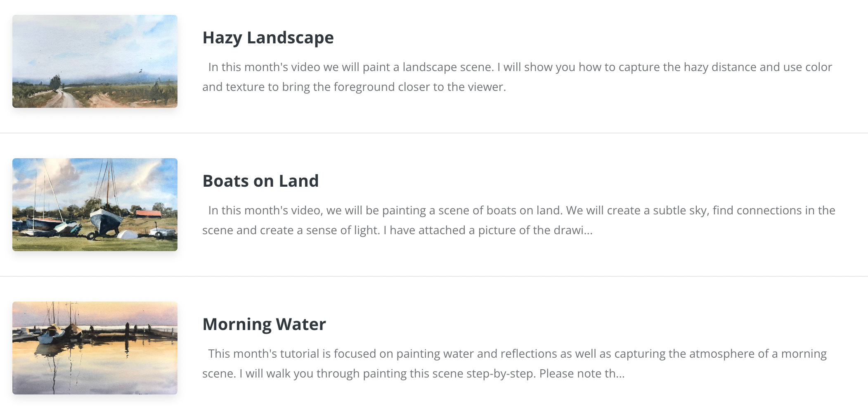Click the Boats on Land description paragraph
Viewport: 868px width, 418px height.
click(518, 220)
